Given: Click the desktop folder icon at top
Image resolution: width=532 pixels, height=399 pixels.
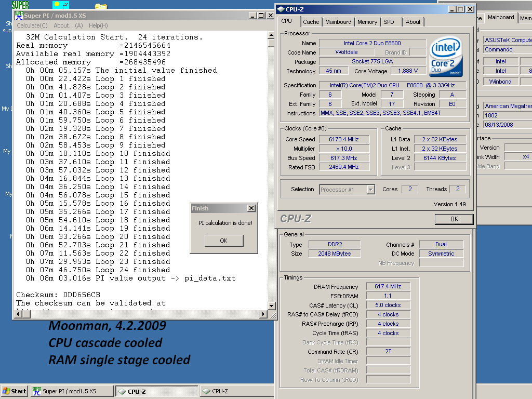Looking at the screenshot, I should click(101, 6).
